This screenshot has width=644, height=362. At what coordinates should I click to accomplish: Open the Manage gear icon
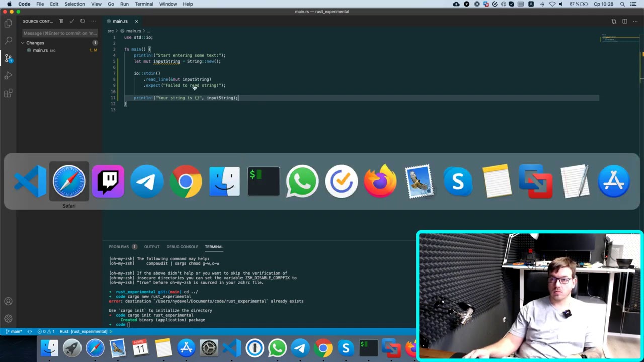8,318
